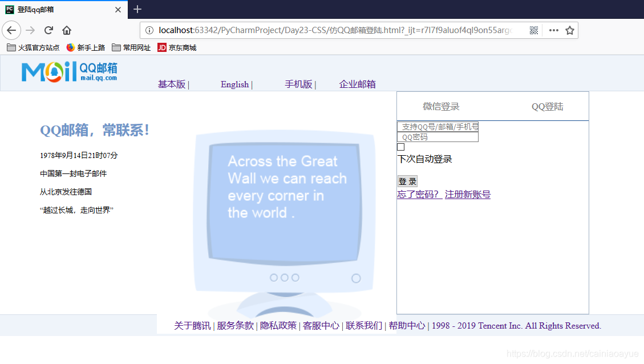Reload the page with refresh icon
The image size is (644, 364).
[48, 30]
